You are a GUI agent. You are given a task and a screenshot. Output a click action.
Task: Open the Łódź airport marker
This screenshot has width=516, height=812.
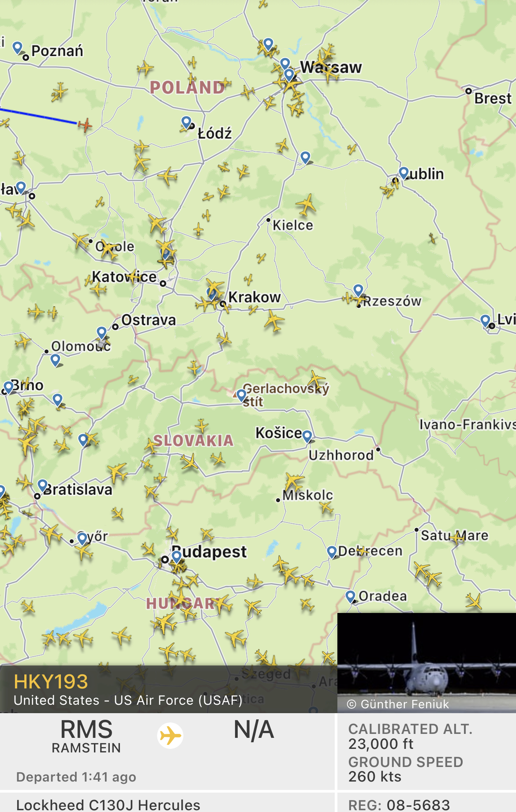click(x=187, y=122)
